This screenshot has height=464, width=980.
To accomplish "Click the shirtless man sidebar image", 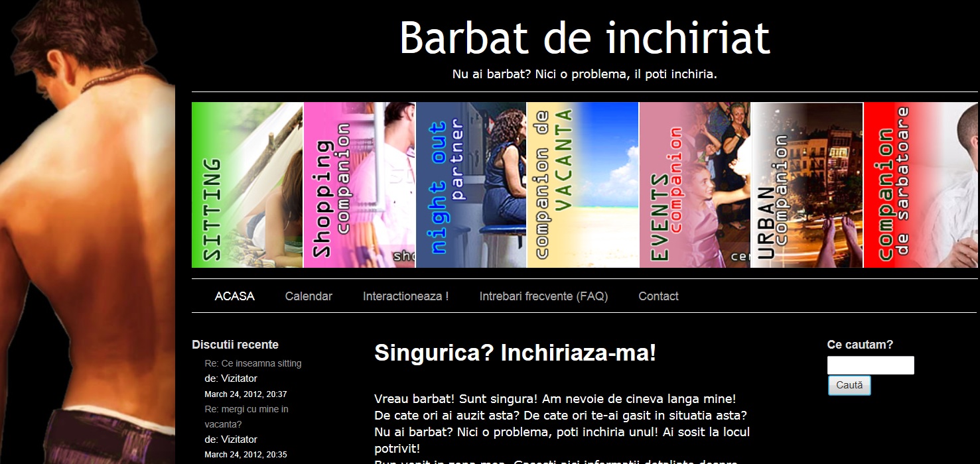I will [86, 232].
